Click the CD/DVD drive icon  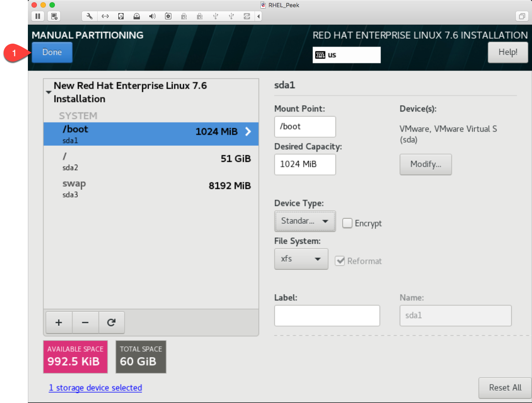pos(136,16)
